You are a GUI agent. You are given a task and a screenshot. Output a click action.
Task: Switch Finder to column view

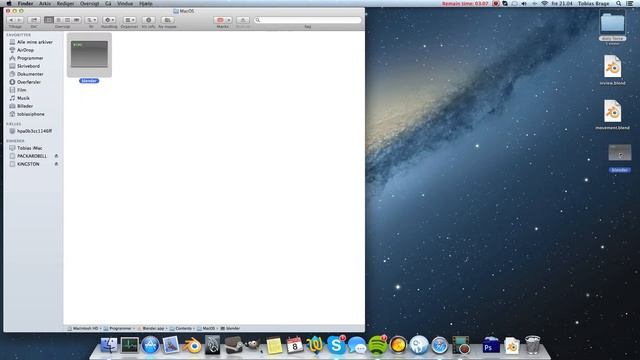point(67,20)
